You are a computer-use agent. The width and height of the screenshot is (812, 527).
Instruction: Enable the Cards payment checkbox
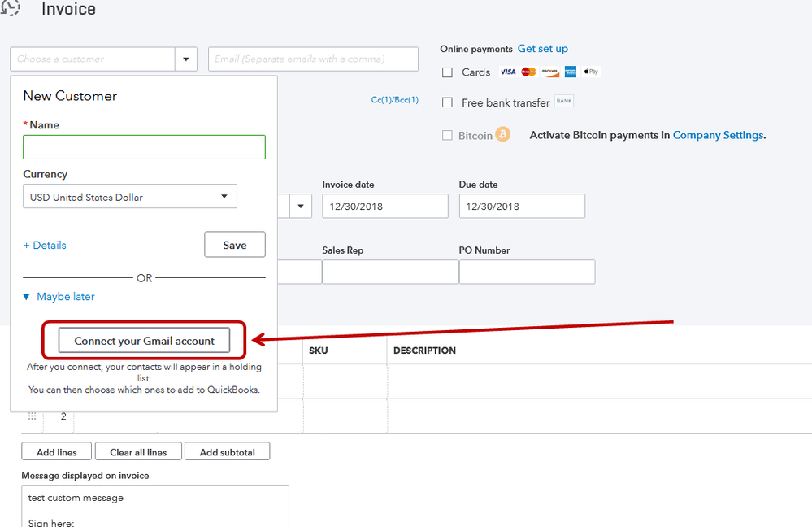[447, 72]
